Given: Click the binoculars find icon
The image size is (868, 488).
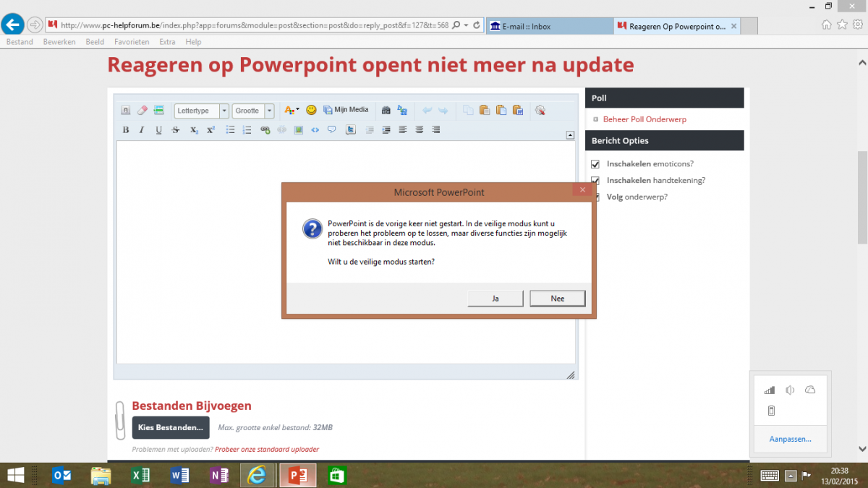Looking at the screenshot, I should pyautogui.click(x=386, y=111).
